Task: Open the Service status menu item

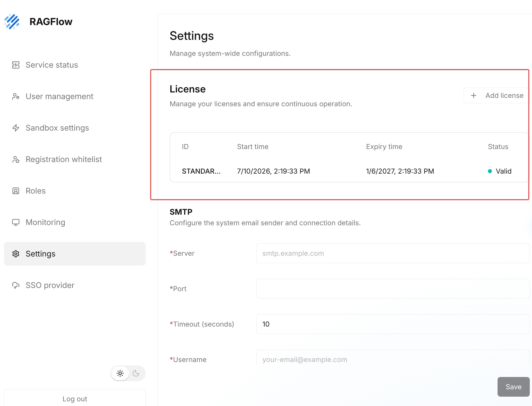Action: point(75,65)
